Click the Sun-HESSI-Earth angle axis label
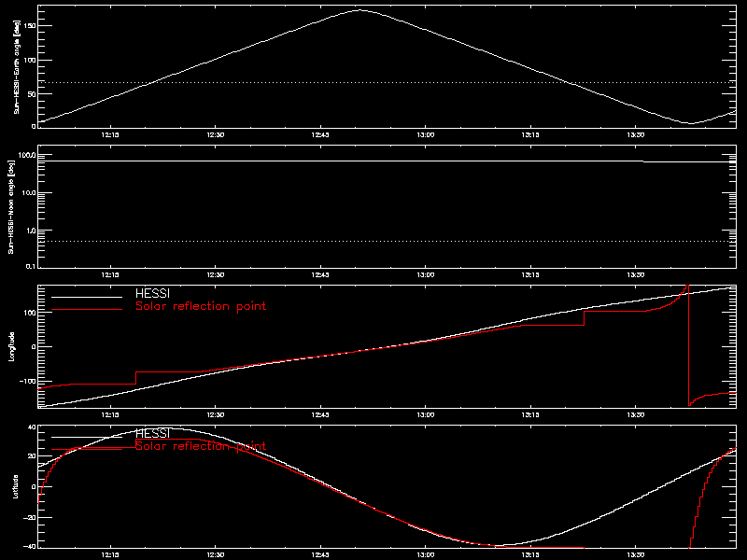This screenshot has height=560, width=747. tap(17, 66)
